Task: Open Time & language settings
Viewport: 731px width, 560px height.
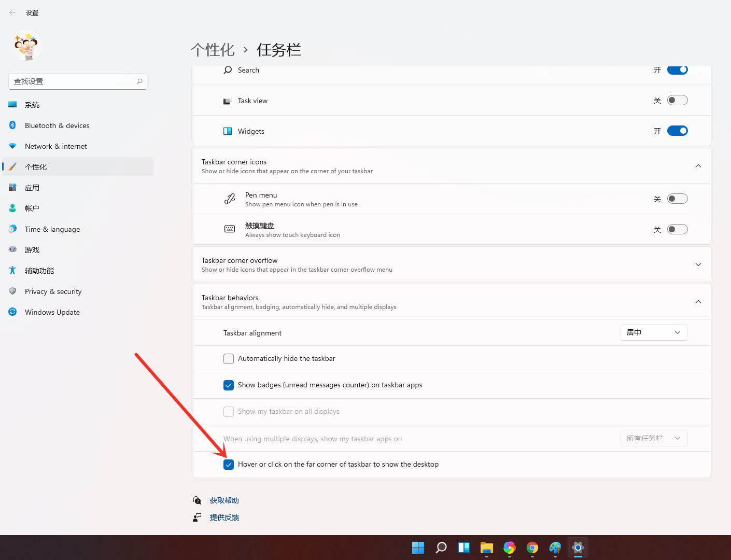Action: (x=52, y=229)
